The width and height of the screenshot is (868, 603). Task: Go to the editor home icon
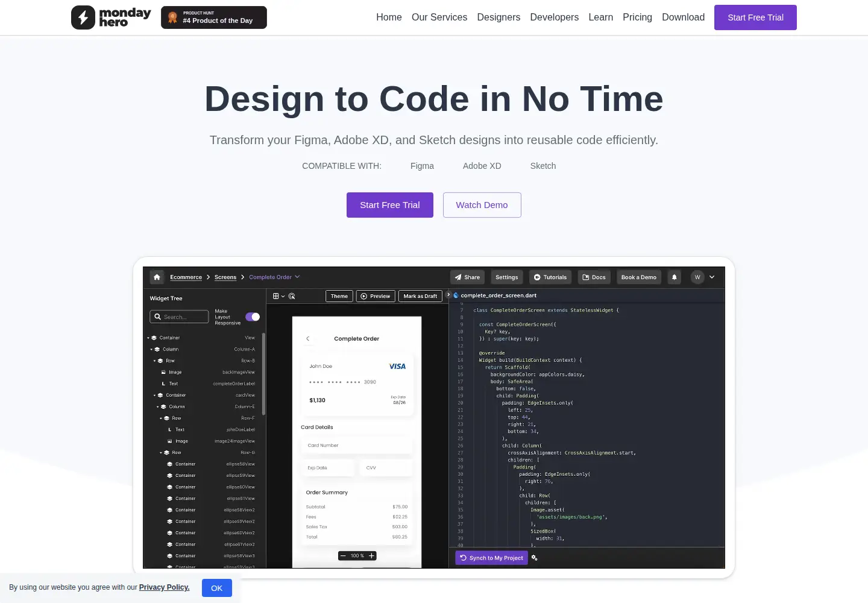tap(157, 277)
